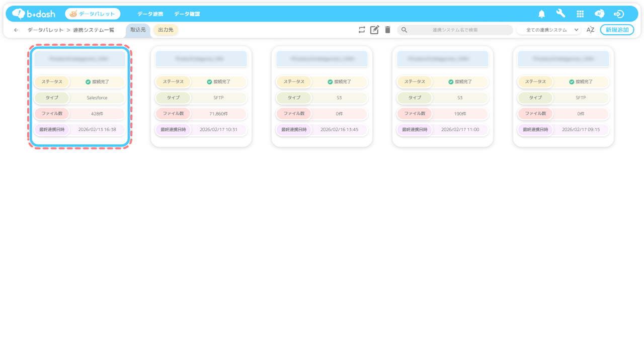Open settings via the wrench icon

pyautogui.click(x=560, y=14)
